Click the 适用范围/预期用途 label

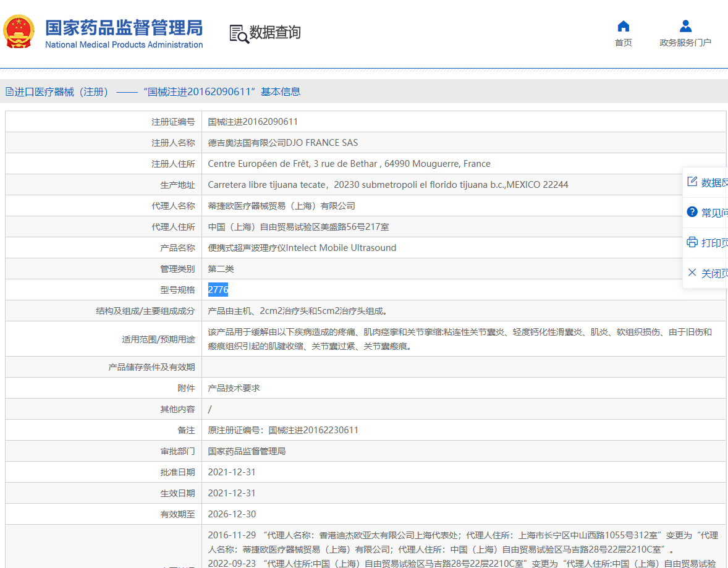tap(158, 339)
